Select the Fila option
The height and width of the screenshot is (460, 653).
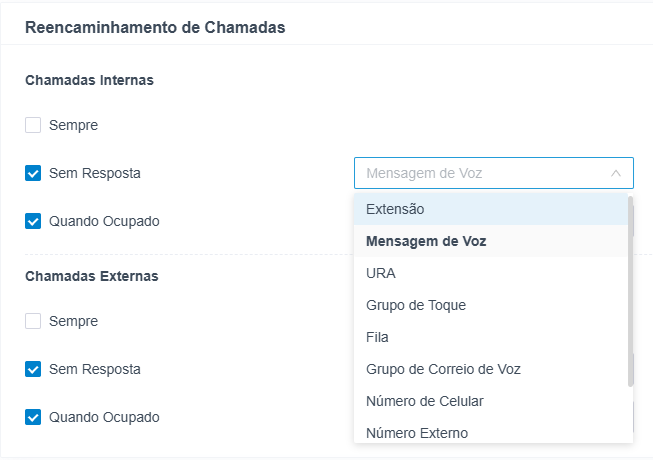[378, 337]
